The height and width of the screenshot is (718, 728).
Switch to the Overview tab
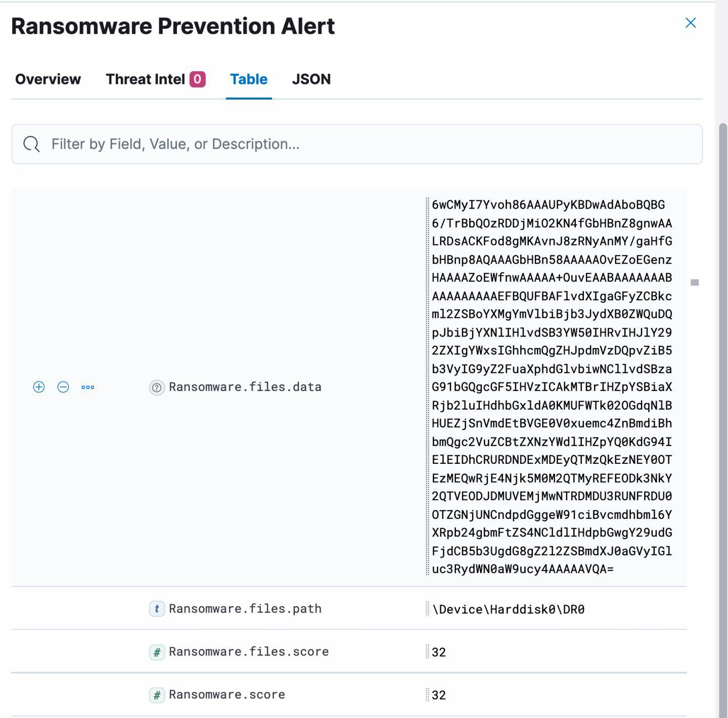pos(48,79)
